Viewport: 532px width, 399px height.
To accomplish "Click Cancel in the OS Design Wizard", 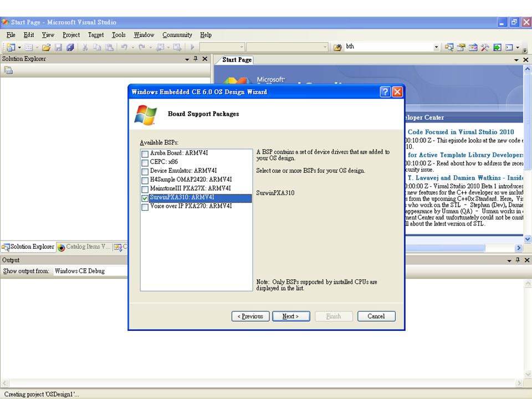I will 376,316.
